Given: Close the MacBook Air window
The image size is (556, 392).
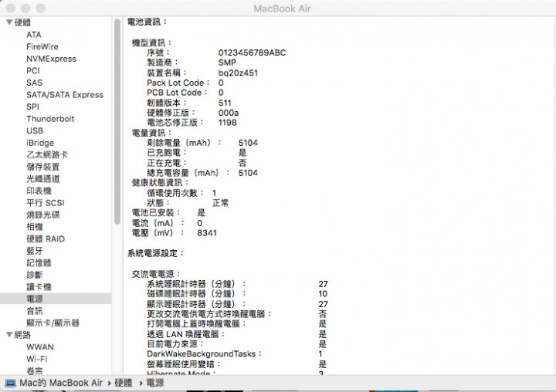Looking at the screenshot, I should click(11, 8).
